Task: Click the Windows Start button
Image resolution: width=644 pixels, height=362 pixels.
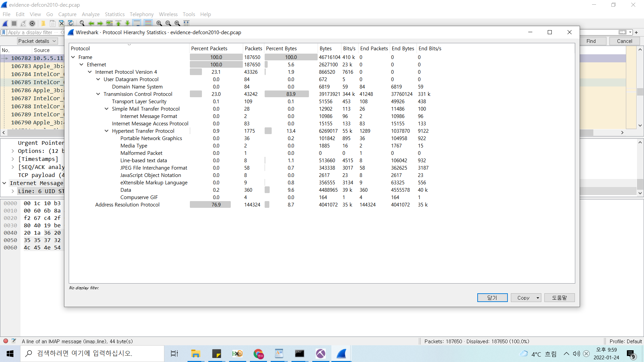Action: pyautogui.click(x=10, y=354)
